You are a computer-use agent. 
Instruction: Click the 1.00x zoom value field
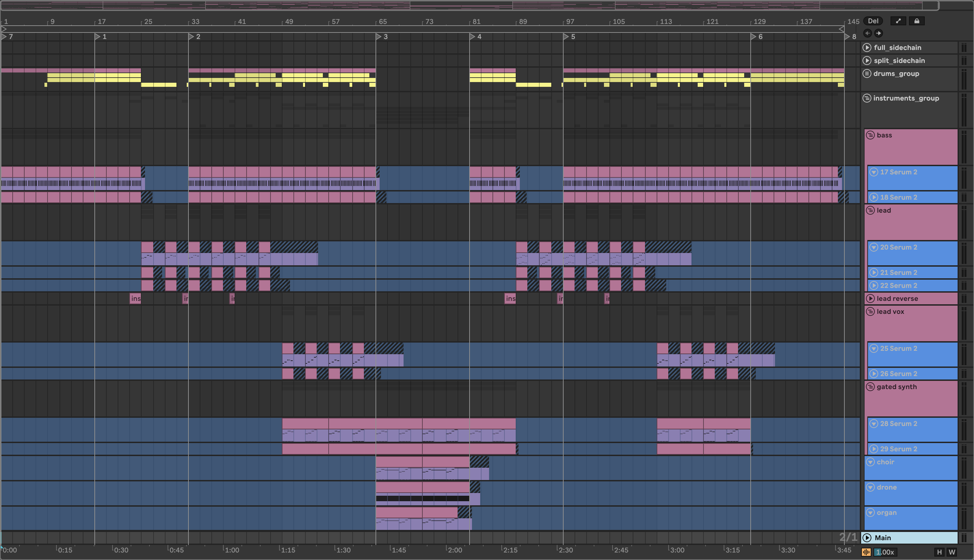point(885,552)
